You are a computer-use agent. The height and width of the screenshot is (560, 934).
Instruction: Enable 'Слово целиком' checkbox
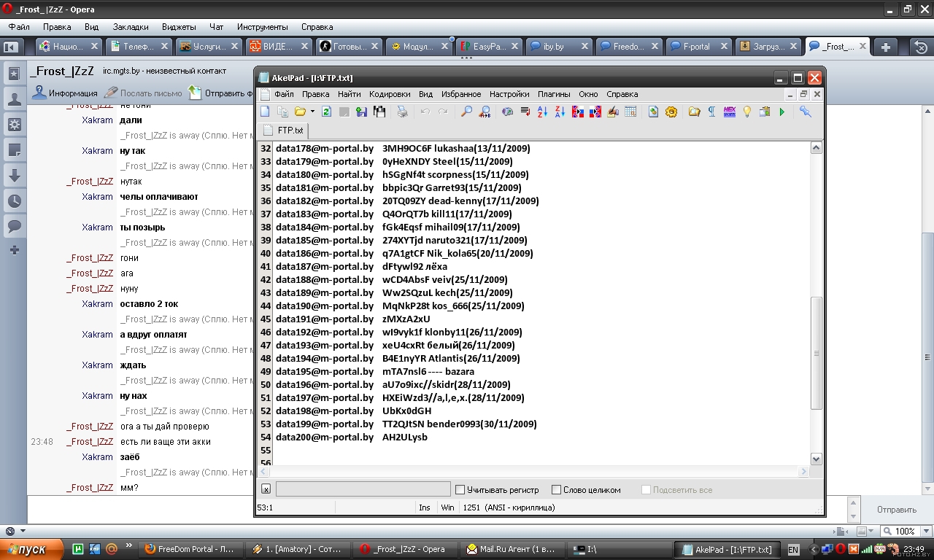pyautogui.click(x=556, y=490)
